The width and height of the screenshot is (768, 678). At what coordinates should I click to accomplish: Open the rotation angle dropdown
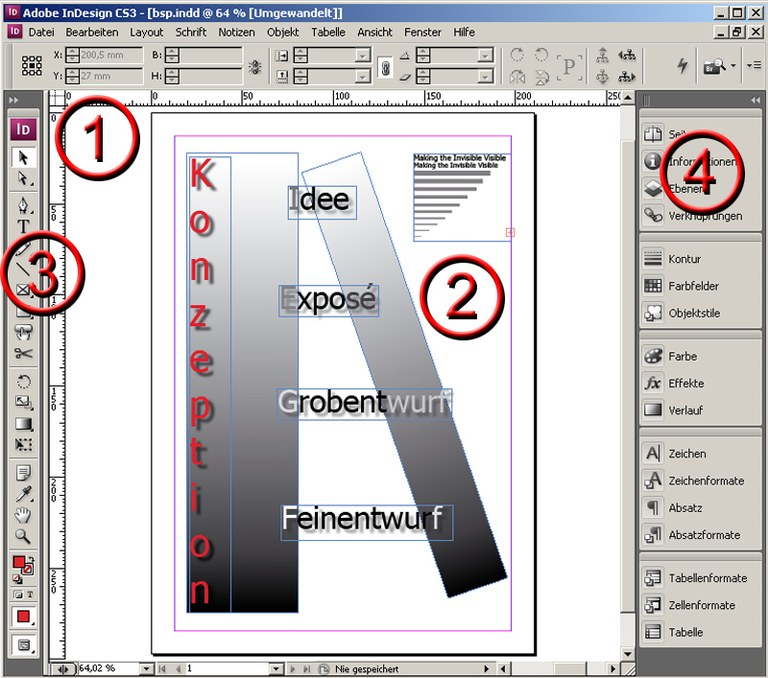point(485,55)
